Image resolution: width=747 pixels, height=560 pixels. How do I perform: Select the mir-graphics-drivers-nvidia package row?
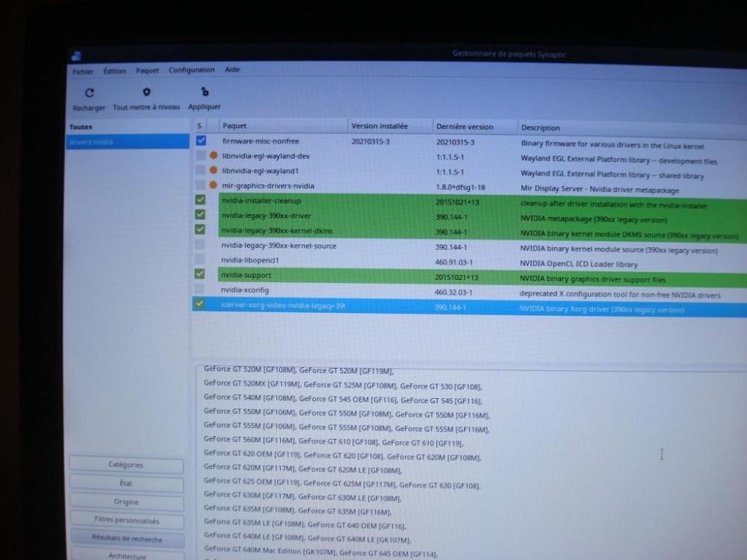click(x=469, y=187)
